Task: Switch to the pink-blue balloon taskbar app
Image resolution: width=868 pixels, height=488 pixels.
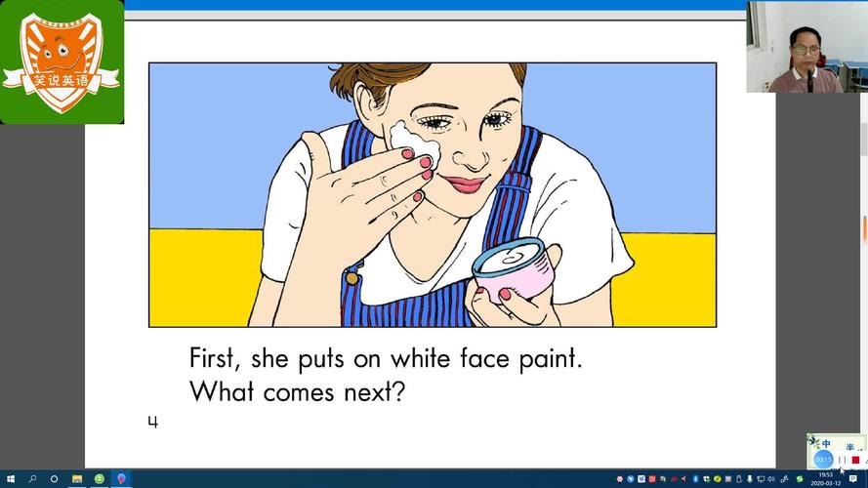Action: [121, 478]
